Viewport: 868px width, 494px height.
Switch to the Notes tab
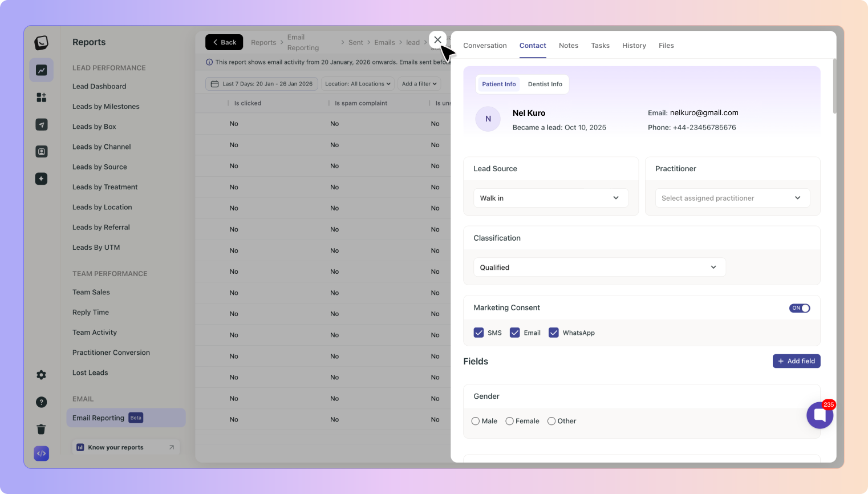coord(569,46)
